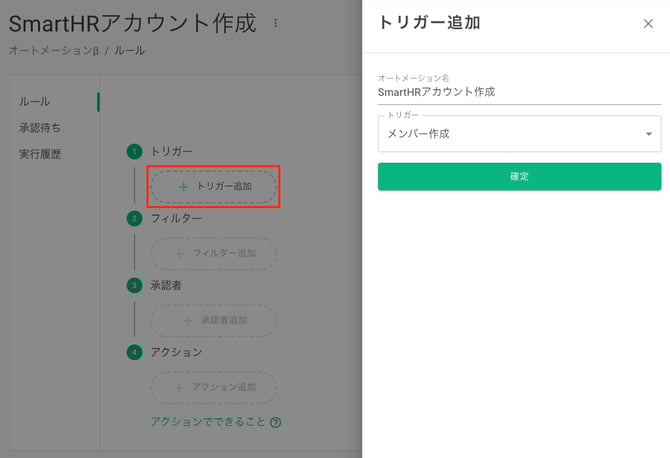Click the フィルター step heading text
670x458 pixels.
[176, 218]
